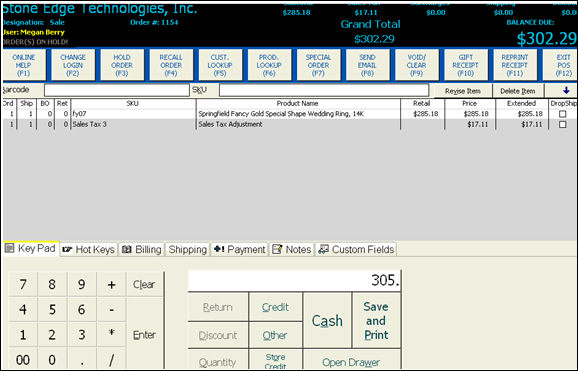Screen dimensions: 578x371
Task: Open Prod. Lookup (F6)
Action: 269,65
